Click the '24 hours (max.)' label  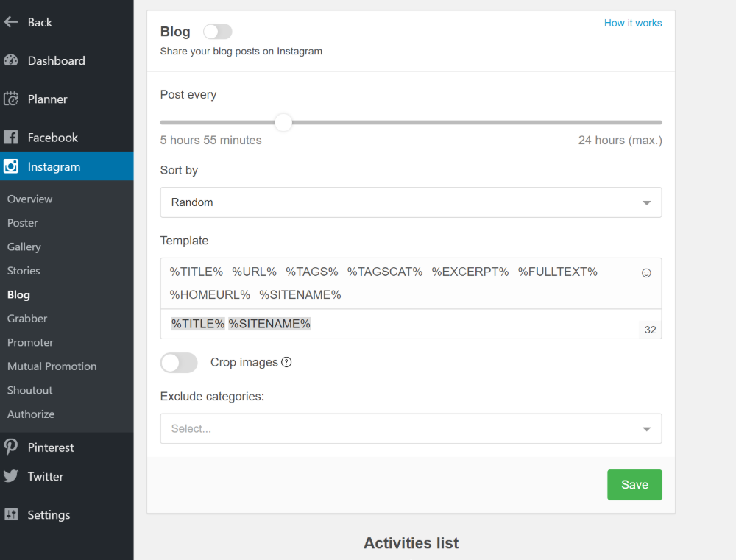(x=620, y=141)
